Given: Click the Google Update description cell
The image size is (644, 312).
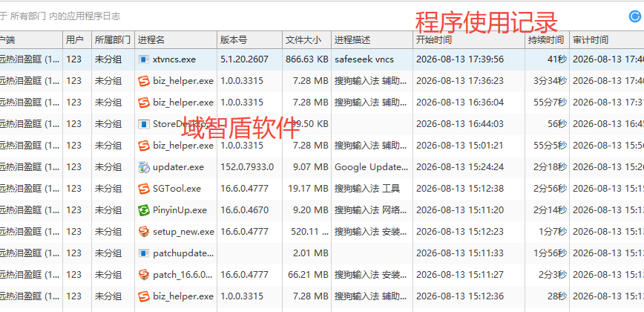Looking at the screenshot, I should coord(371,167).
